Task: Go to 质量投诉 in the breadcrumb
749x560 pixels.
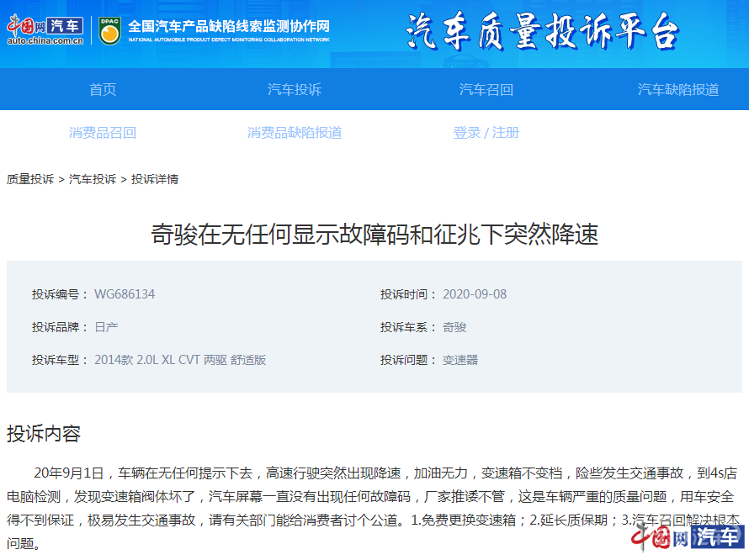Action: pos(30,179)
